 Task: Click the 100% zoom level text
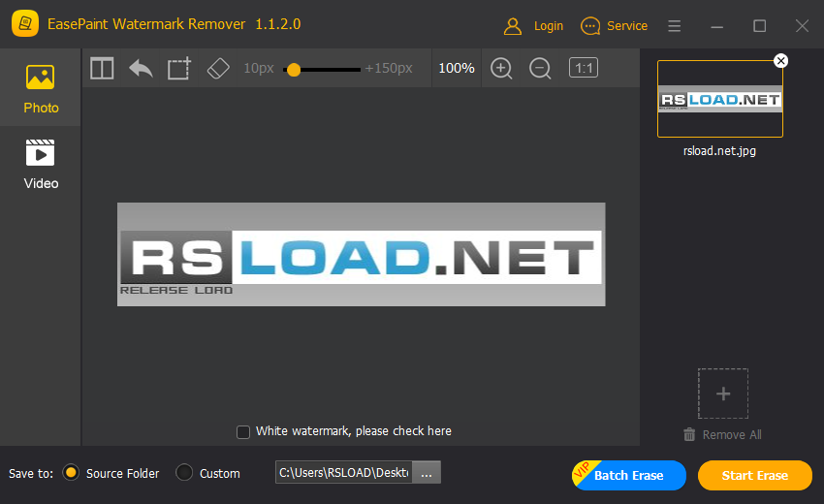[457, 68]
